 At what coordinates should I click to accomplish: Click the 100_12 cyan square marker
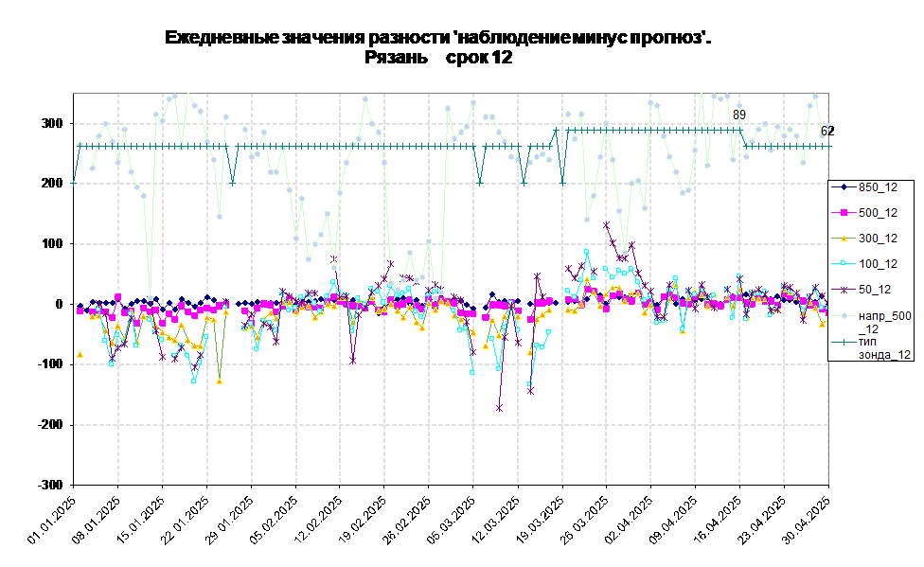[844, 264]
